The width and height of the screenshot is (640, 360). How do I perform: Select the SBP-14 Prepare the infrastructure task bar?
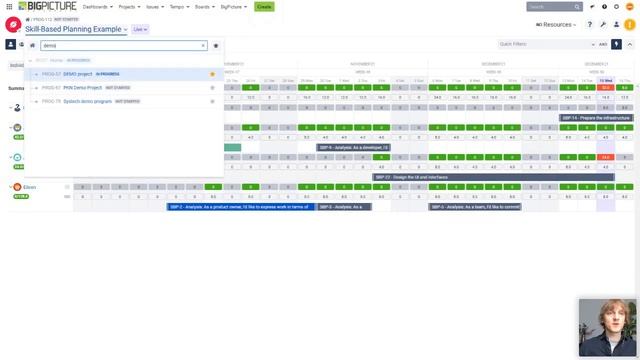click(596, 118)
